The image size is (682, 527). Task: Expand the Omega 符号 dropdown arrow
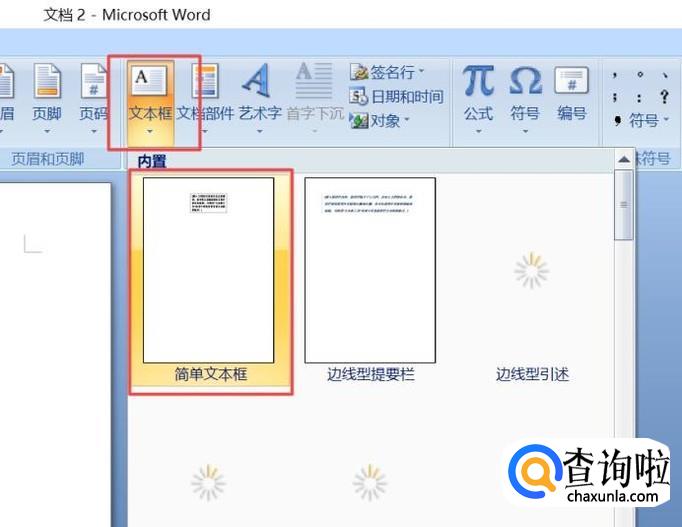coord(525,131)
